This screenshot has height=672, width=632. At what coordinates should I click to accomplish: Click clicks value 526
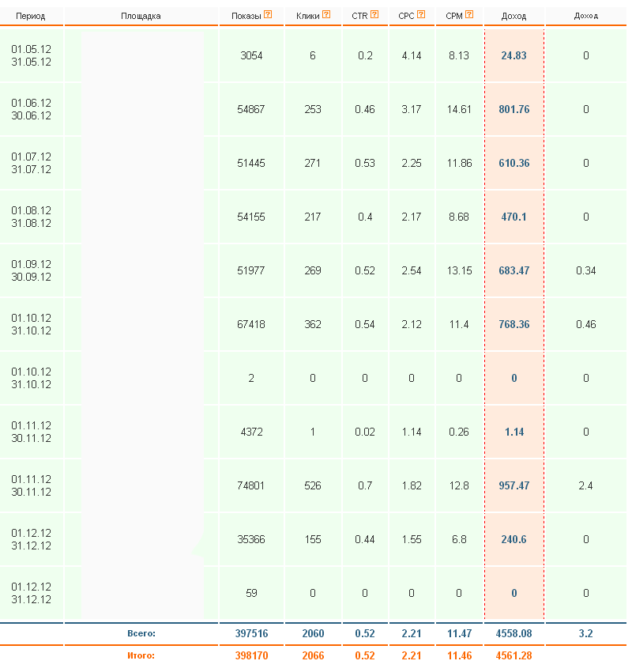pyautogui.click(x=313, y=485)
